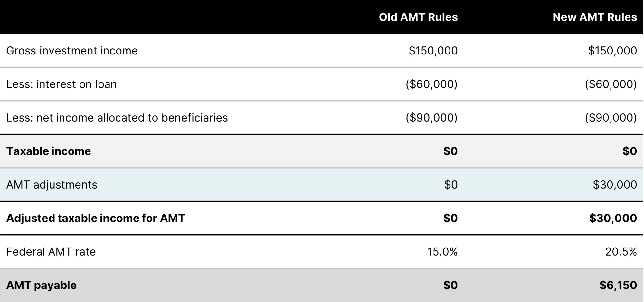
Task: Click the New AMT Rules column header
Action: [595, 17]
